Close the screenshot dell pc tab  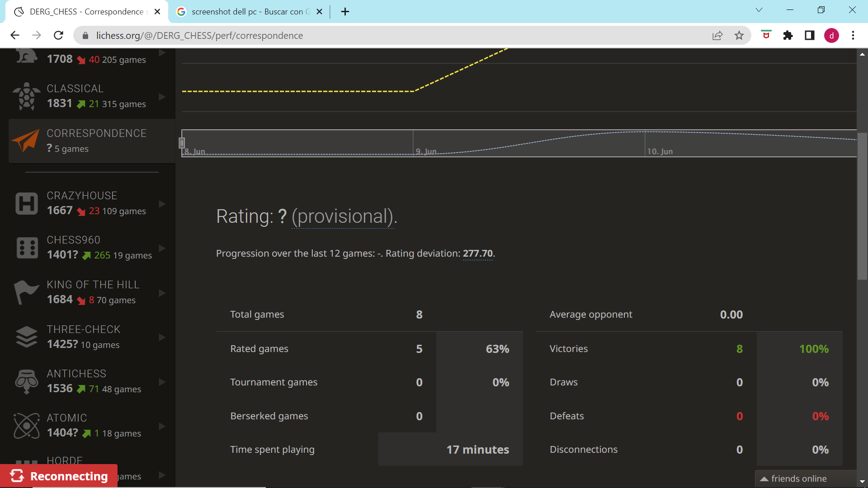pos(319,12)
